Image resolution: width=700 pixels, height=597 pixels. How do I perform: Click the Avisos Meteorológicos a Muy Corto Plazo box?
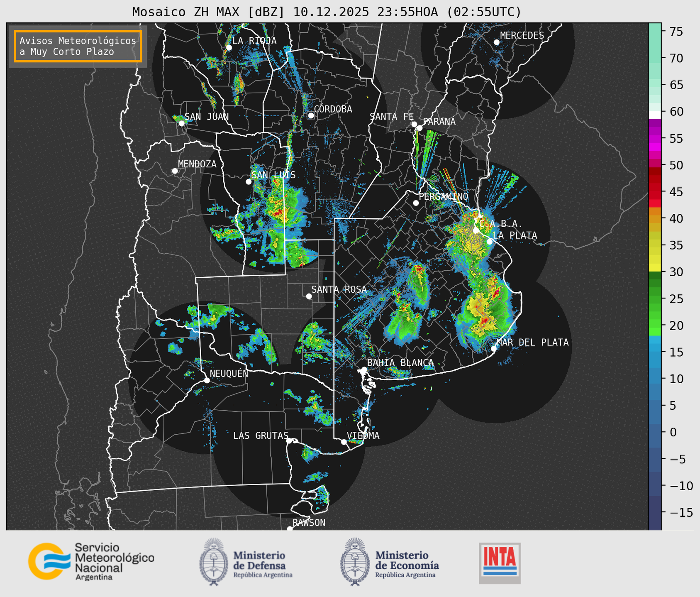[78, 46]
